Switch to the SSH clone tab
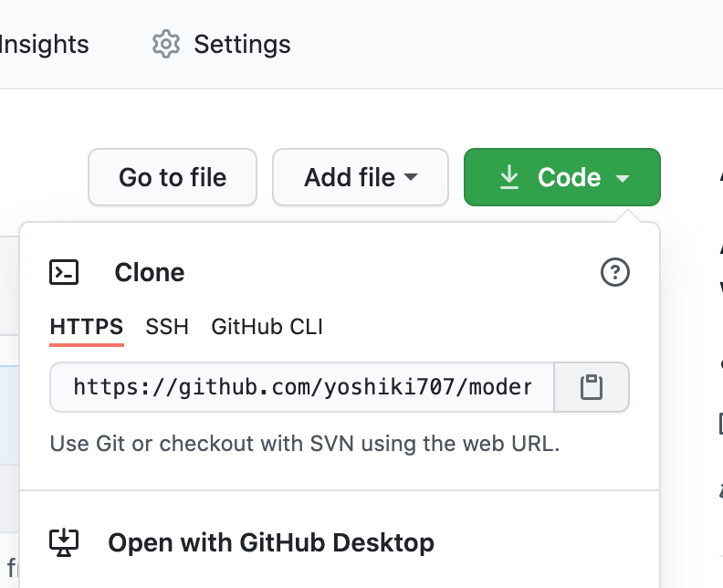 167,327
